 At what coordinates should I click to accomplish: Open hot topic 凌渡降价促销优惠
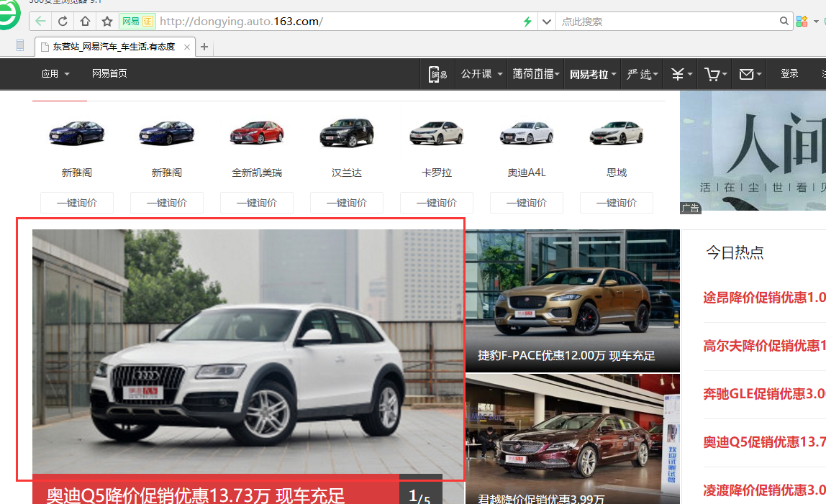click(764, 490)
